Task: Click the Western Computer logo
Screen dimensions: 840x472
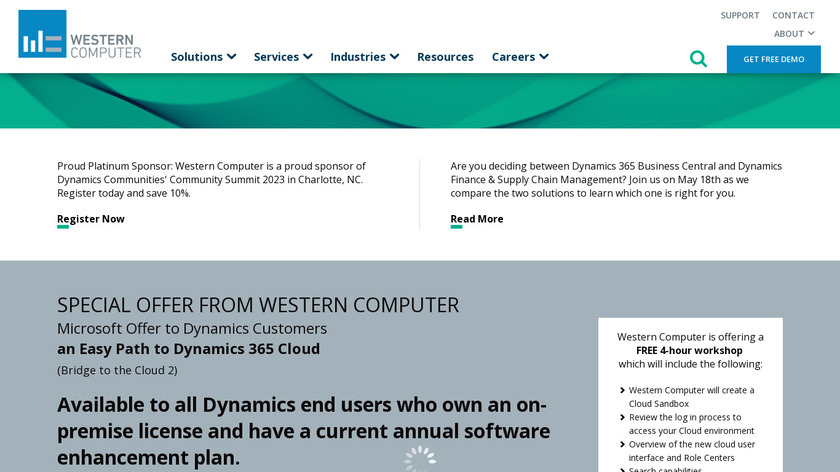Action: point(80,34)
